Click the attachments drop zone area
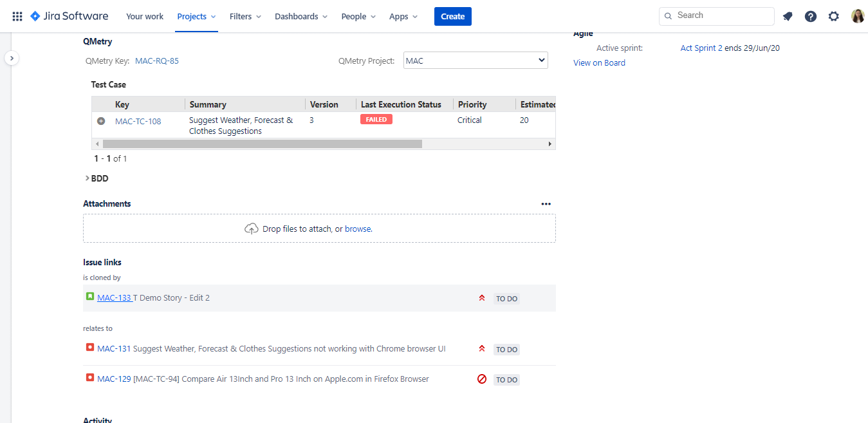The height and width of the screenshot is (423, 868). point(319,229)
